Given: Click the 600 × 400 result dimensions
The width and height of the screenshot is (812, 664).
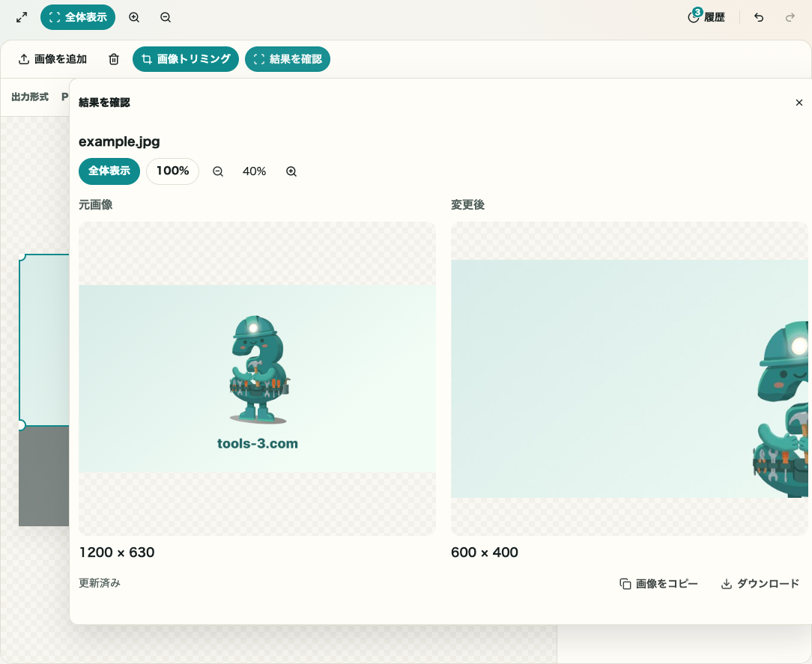Looking at the screenshot, I should click(485, 552).
